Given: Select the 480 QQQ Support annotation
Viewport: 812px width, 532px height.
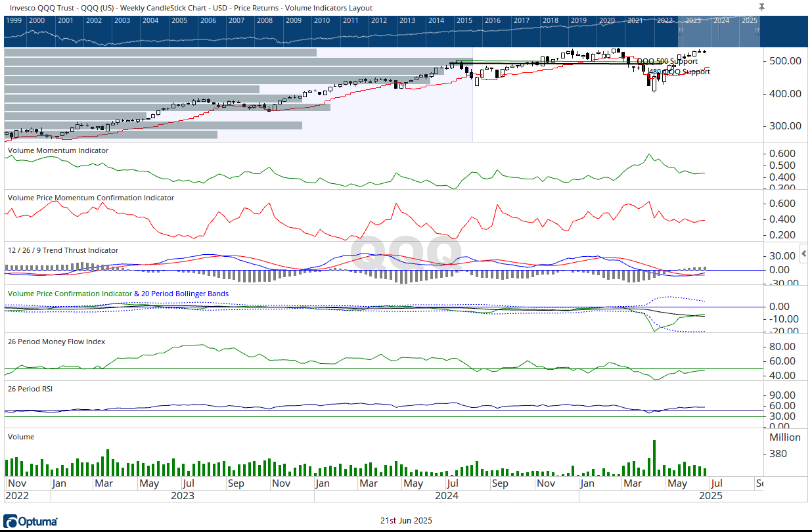Looking at the screenshot, I should 679,72.
